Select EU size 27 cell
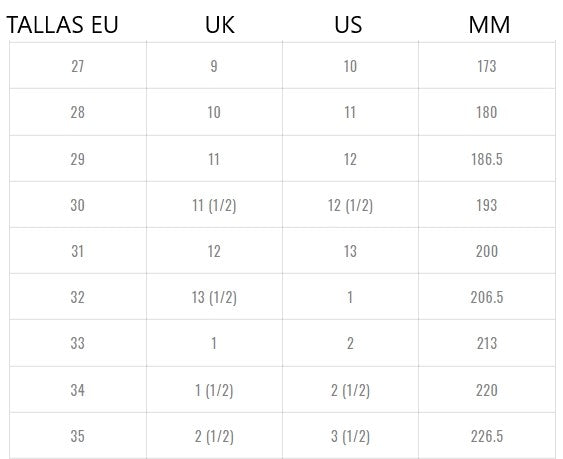 pyautogui.click(x=78, y=66)
